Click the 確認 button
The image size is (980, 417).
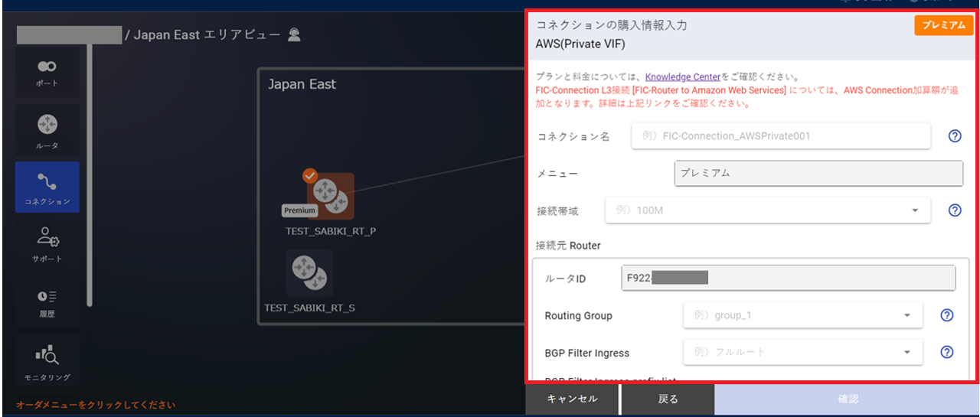[848, 399]
